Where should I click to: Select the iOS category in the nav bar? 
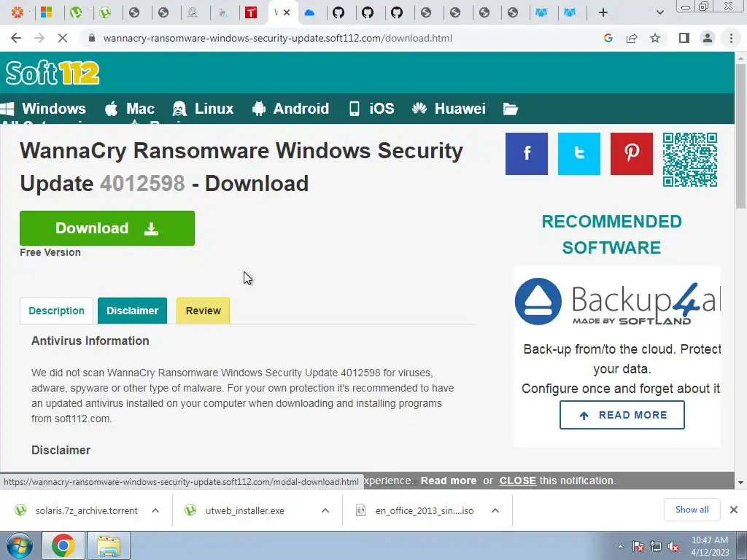point(371,109)
